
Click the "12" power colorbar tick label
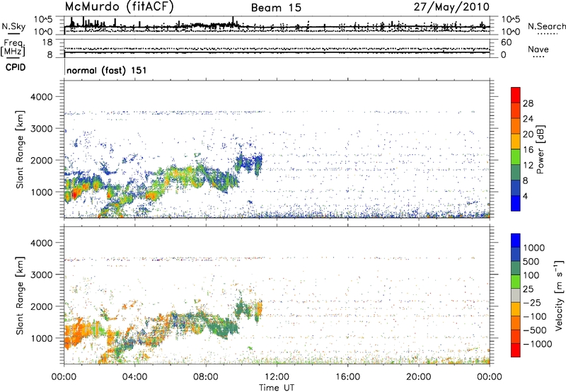click(528, 166)
